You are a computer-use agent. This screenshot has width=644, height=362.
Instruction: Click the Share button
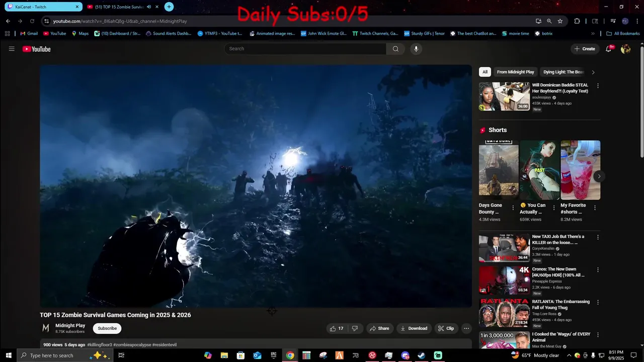point(379,328)
